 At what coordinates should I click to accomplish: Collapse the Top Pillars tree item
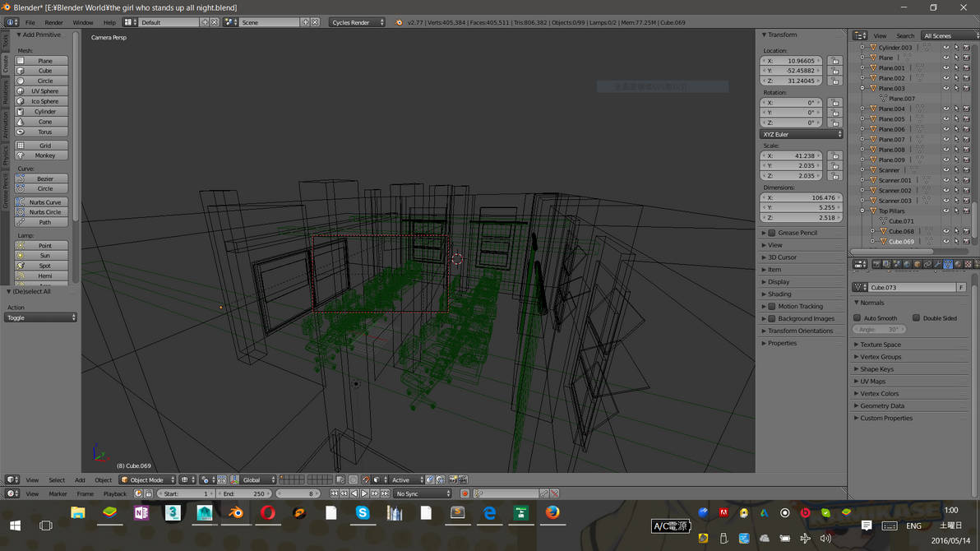tap(863, 211)
